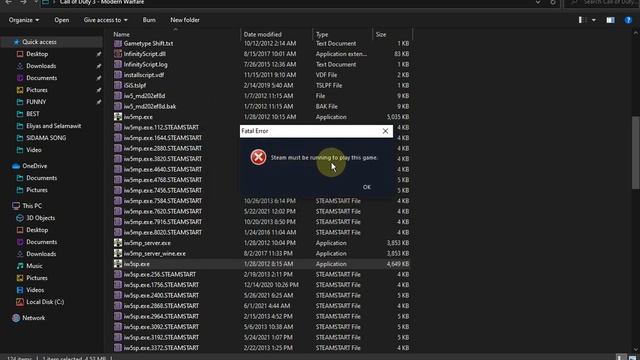Viewport: 640px width, 360px height.
Task: Click the iw5sp.exe application icon
Action: [x=118, y=264]
